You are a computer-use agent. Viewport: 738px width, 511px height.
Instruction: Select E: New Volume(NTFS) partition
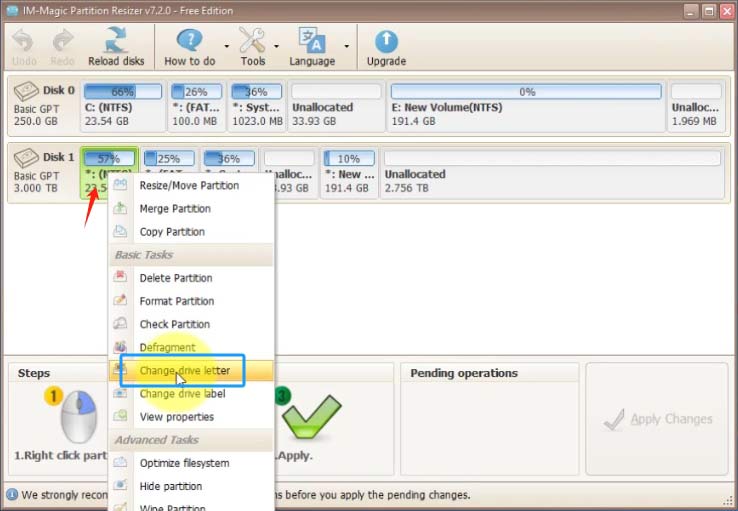(526, 105)
